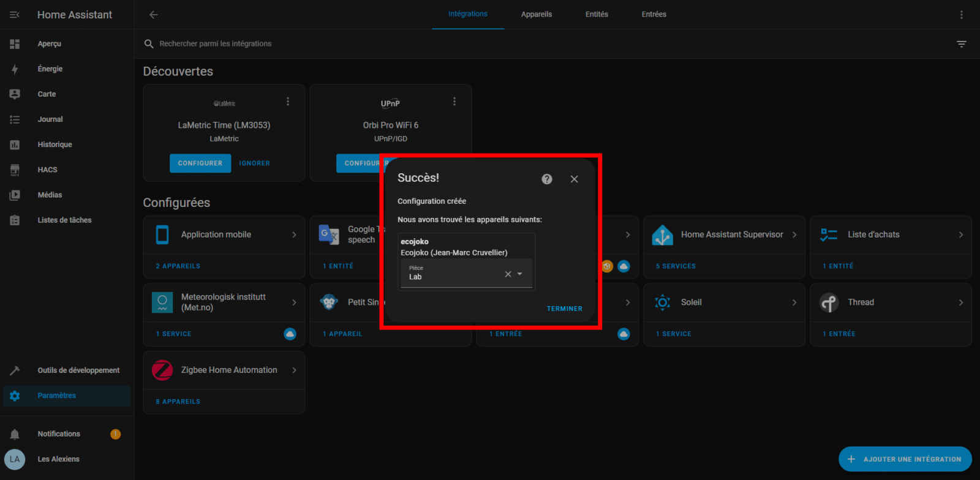Click the search magnifier icon
980x480 pixels.
[149, 43]
